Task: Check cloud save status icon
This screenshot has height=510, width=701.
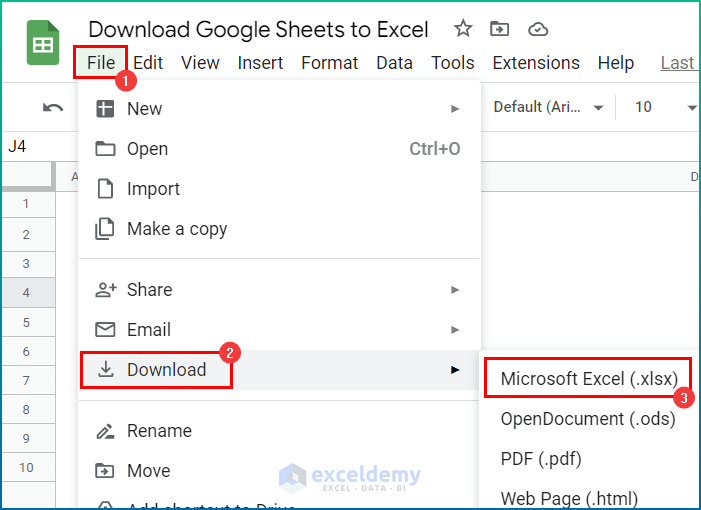Action: (x=538, y=30)
